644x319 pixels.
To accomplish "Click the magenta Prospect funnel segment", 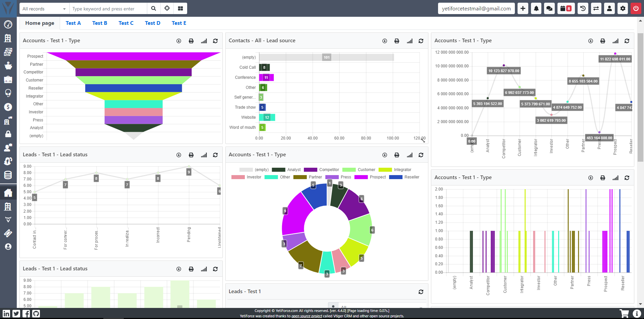I will [x=133, y=56].
